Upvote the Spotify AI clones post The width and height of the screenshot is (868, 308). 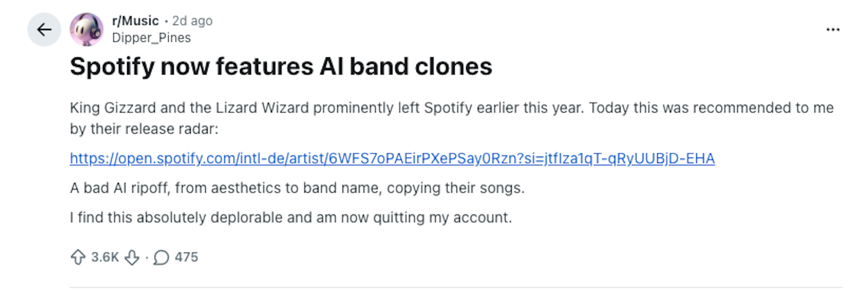[x=78, y=257]
